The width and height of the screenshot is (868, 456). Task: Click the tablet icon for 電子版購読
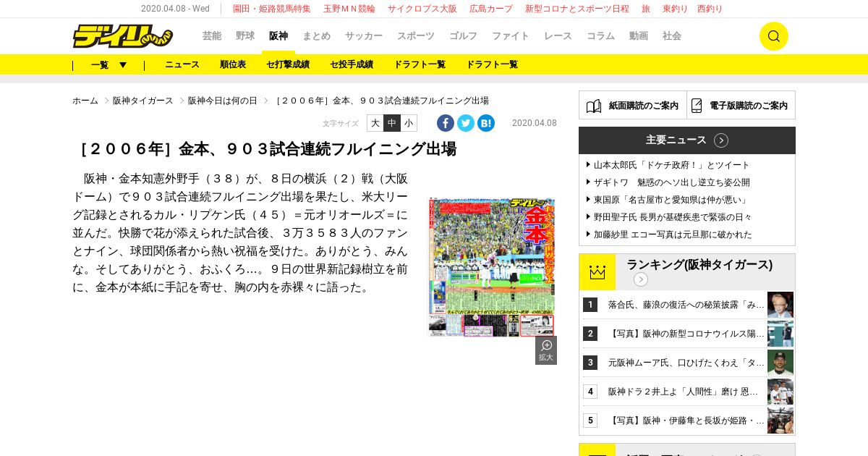(697, 106)
